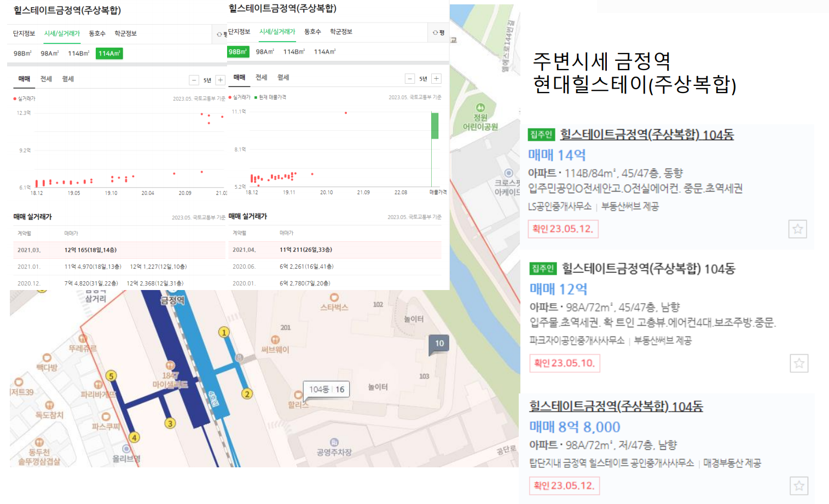Click 올리브영 store icon on map

(126, 449)
